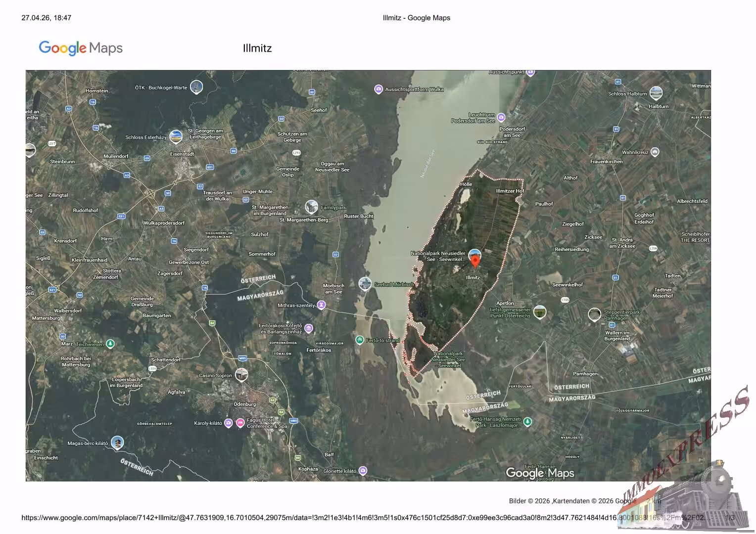756x534 pixels.
Task: Select the Károly-kilátó camera icon
Action: tap(228, 423)
